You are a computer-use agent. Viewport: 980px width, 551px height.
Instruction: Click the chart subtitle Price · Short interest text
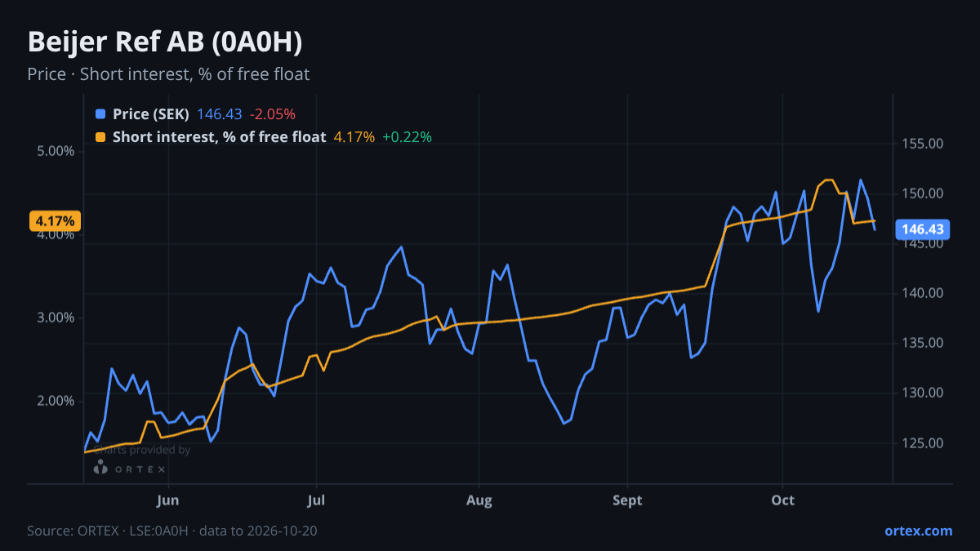coord(168,74)
